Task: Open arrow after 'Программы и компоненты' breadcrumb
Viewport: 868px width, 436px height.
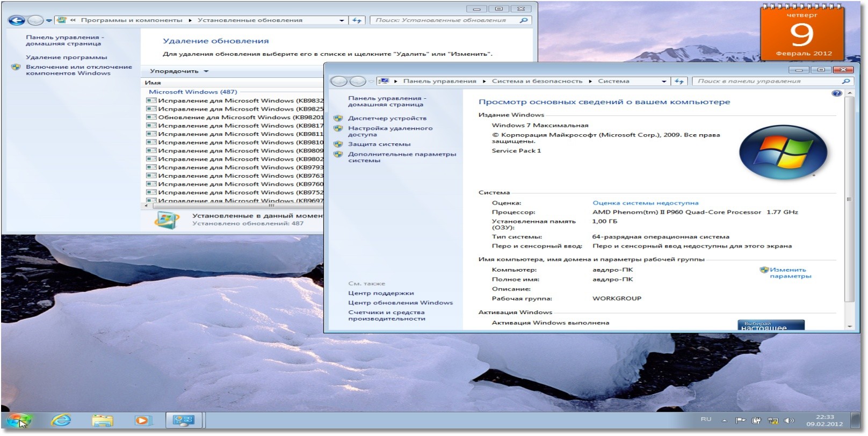Action: pos(190,20)
